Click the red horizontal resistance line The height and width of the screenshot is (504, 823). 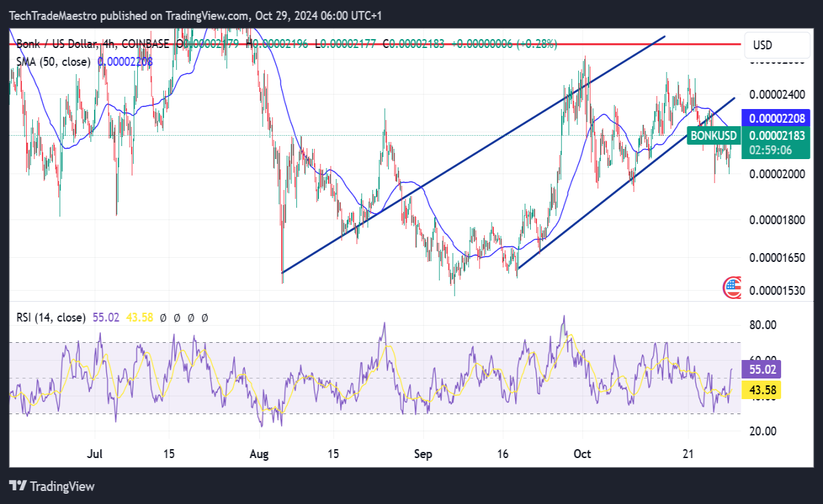pos(376,44)
